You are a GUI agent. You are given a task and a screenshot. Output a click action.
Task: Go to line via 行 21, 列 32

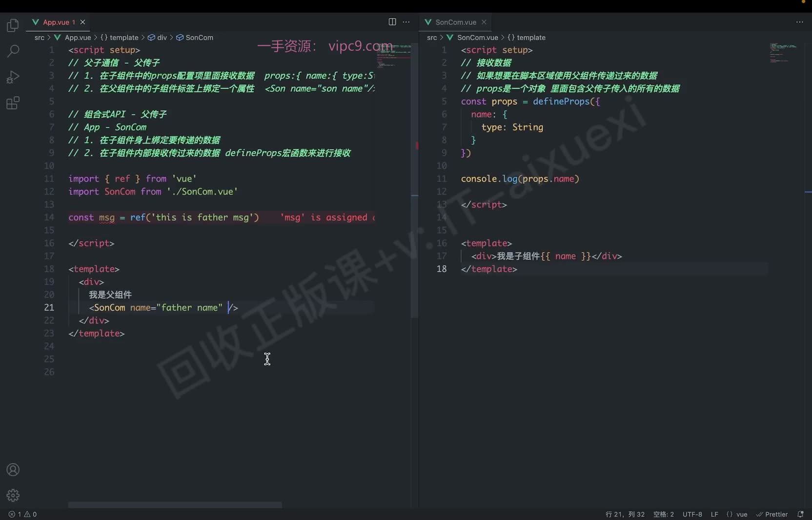625,514
